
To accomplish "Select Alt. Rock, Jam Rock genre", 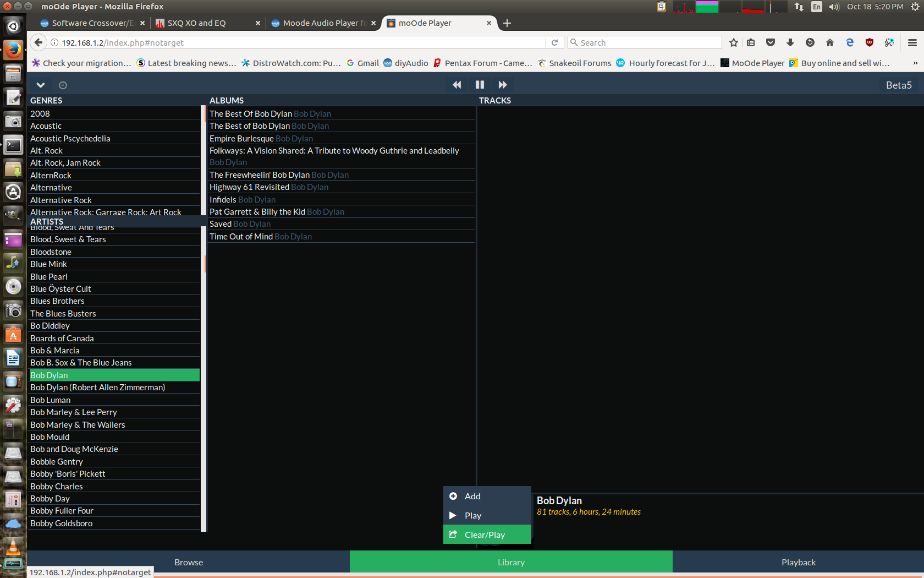I will (x=114, y=162).
